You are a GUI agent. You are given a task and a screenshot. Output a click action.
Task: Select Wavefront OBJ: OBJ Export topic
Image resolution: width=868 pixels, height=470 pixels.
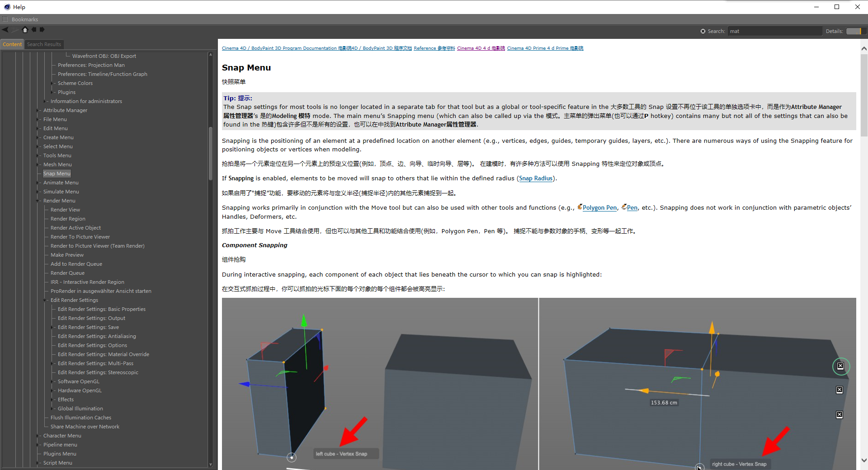click(x=104, y=56)
